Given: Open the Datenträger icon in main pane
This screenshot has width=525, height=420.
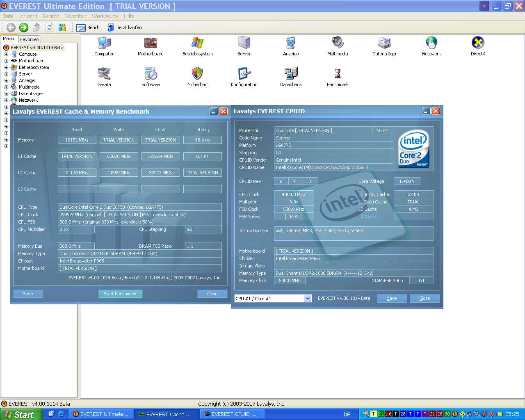Looking at the screenshot, I should (384, 46).
